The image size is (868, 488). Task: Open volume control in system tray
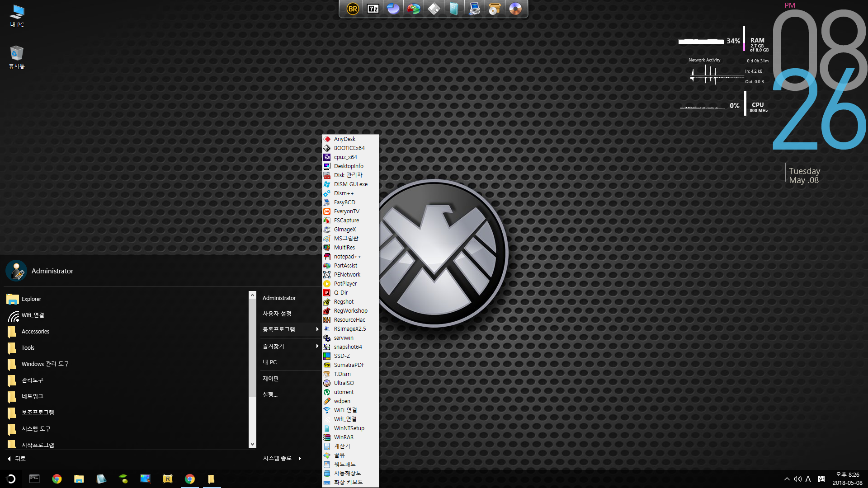point(797,479)
